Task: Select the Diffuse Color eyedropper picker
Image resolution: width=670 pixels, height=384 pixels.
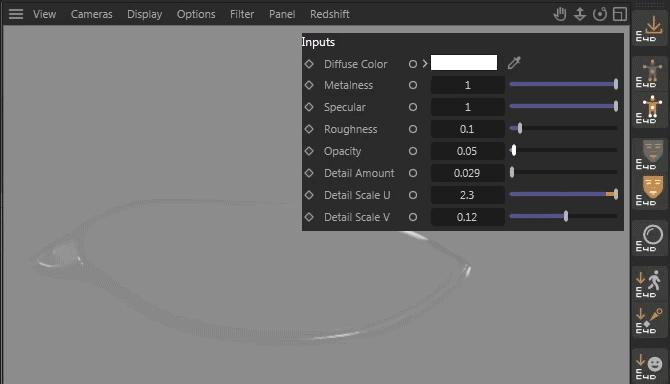Action: 514,63
